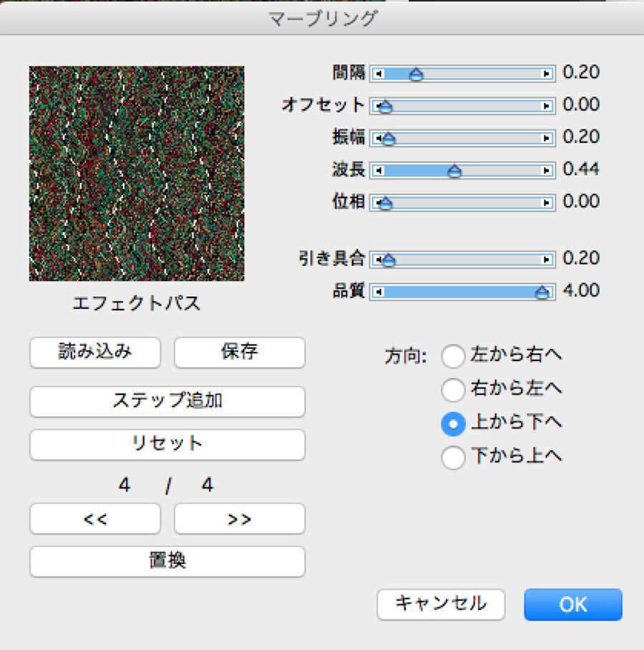Image resolution: width=644 pixels, height=650 pixels.
Task: Click the 間隔 slider right arrow
Action: click(x=547, y=74)
